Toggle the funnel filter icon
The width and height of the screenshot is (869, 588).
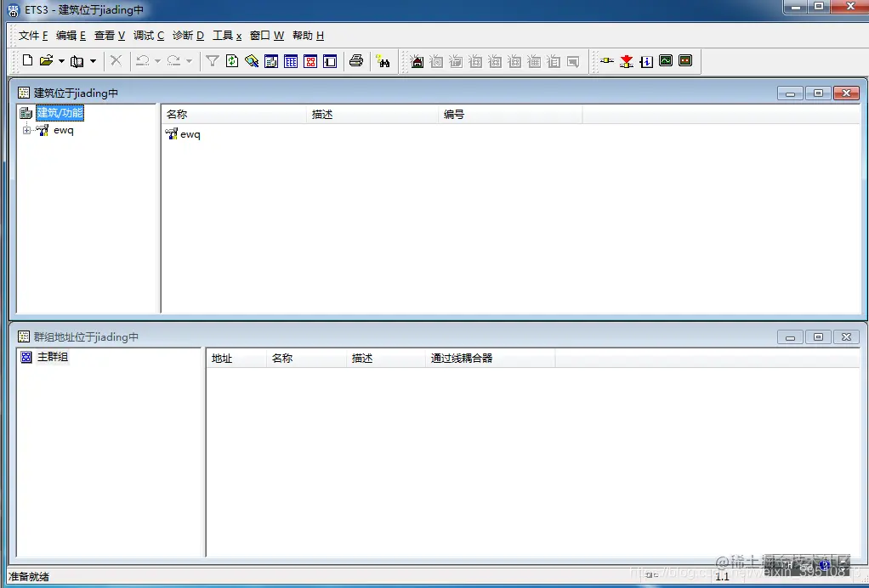213,60
